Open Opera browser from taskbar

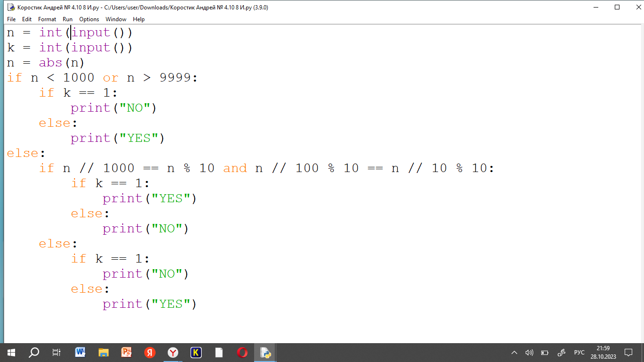click(242, 352)
